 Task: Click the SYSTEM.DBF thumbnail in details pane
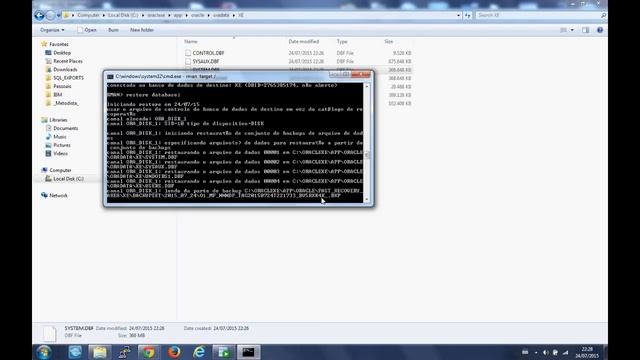point(49,333)
